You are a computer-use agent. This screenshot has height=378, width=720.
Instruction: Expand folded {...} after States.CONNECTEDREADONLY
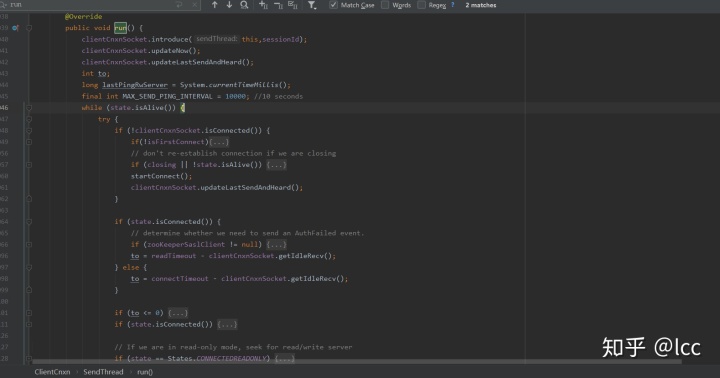pyautogui.click(x=285, y=359)
